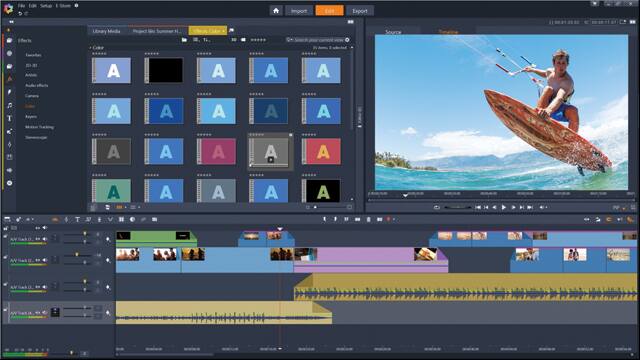
Task: Open the File menu
Action: pyautogui.click(x=21, y=6)
